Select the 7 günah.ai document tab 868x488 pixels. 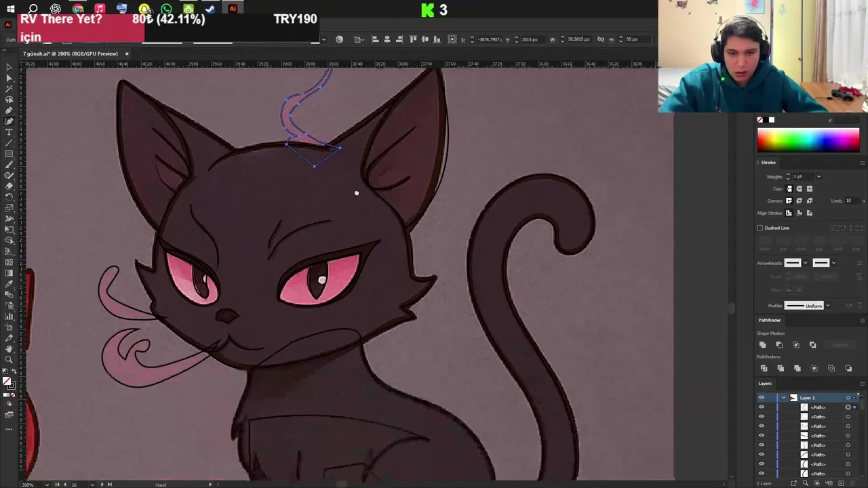71,54
